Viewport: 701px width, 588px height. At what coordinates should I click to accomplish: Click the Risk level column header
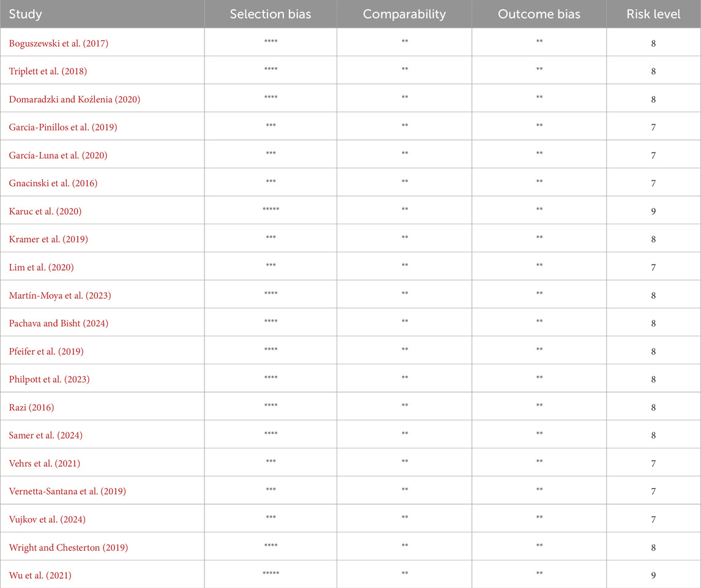(x=653, y=14)
